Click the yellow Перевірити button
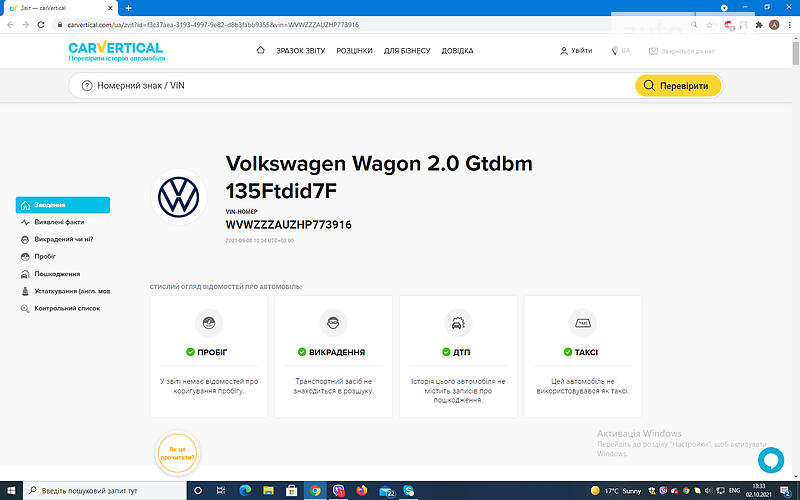The image size is (800, 500). coord(678,86)
